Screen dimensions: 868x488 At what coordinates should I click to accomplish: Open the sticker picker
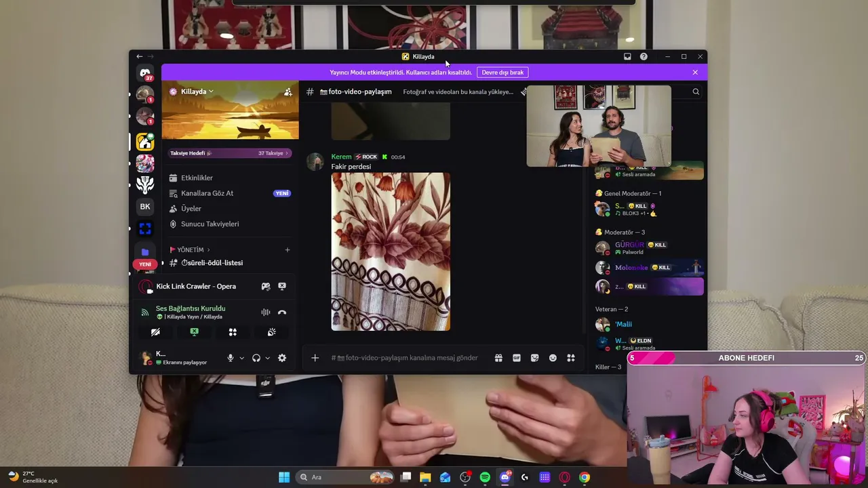coord(535,358)
